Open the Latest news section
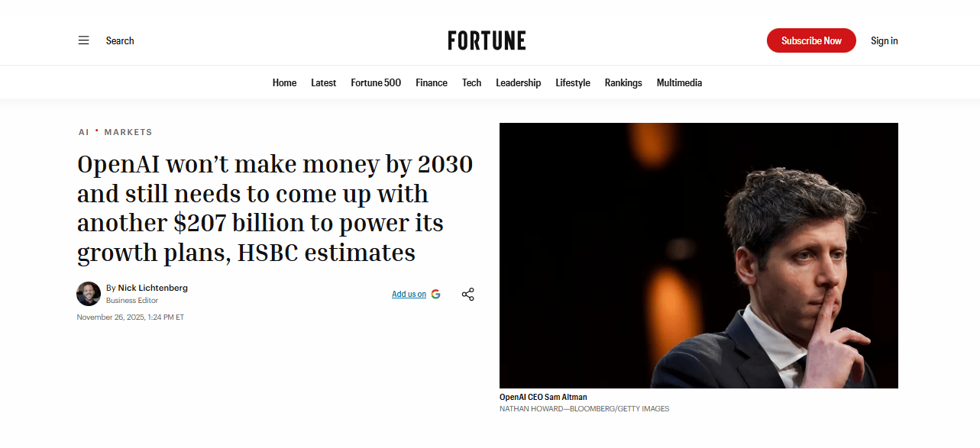 pos(323,82)
